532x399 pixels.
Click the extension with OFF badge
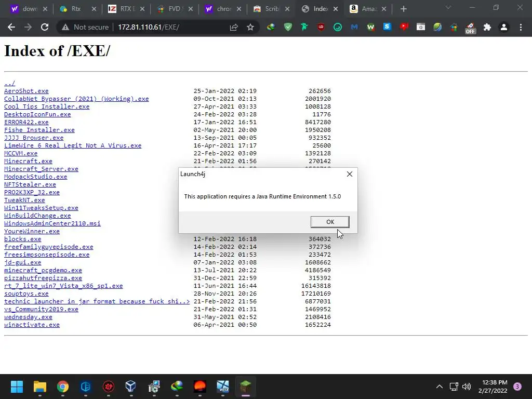coord(470,28)
